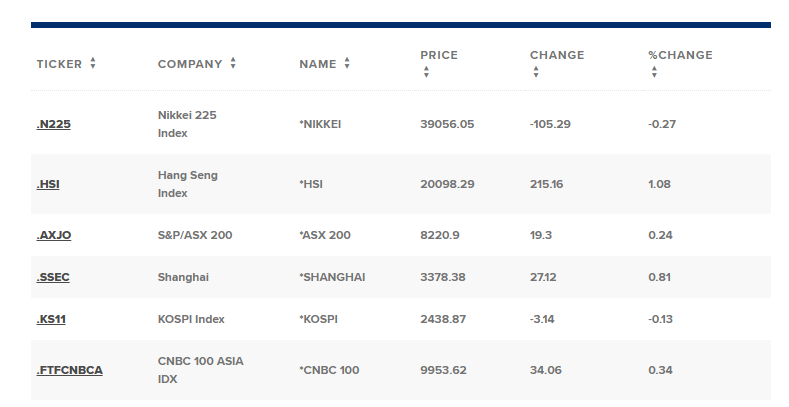Image resolution: width=789 pixels, height=407 pixels.
Task: Sort by Name column arrows
Action: coord(347,63)
